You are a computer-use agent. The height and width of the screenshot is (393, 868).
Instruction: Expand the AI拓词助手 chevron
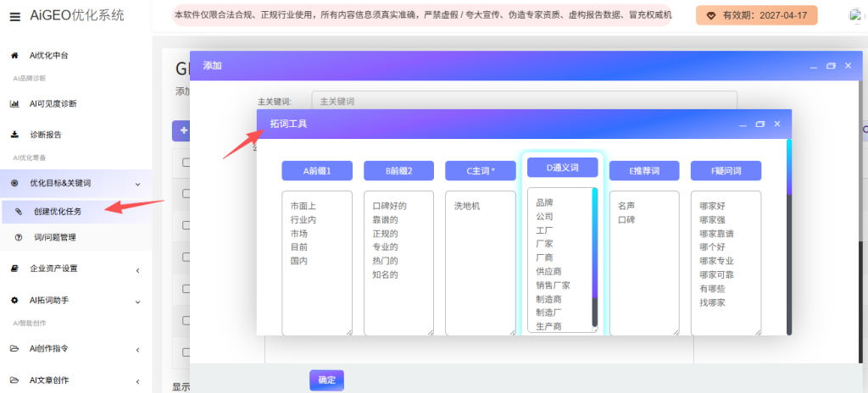[138, 302]
